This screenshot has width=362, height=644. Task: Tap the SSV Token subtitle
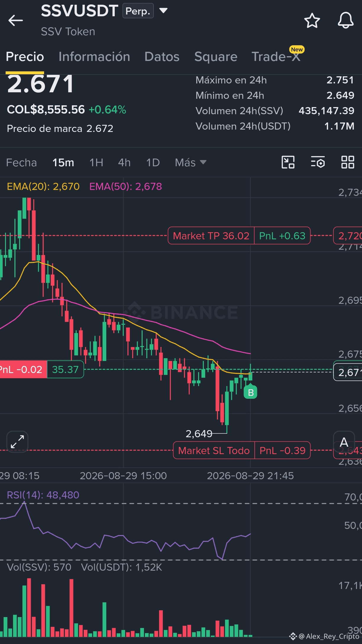68,31
